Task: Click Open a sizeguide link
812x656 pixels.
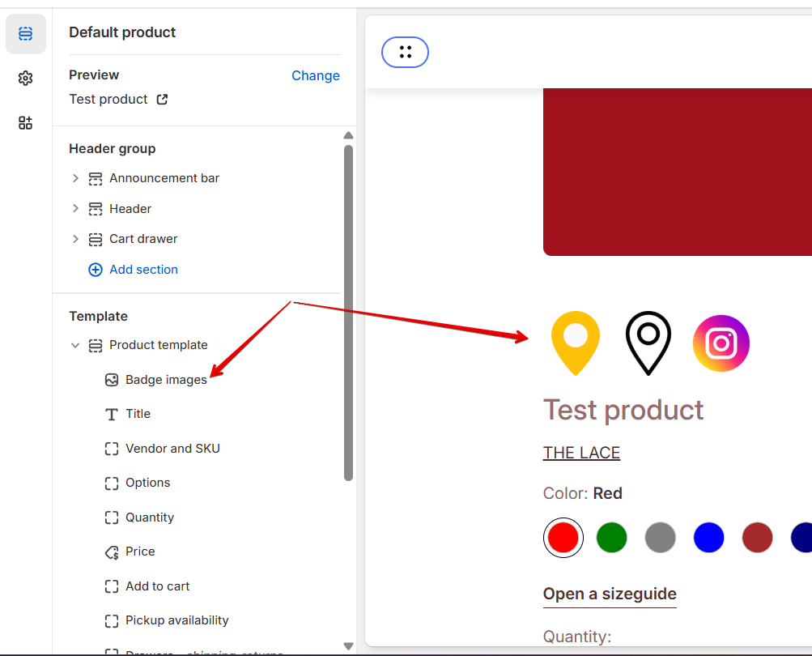Action: click(610, 594)
